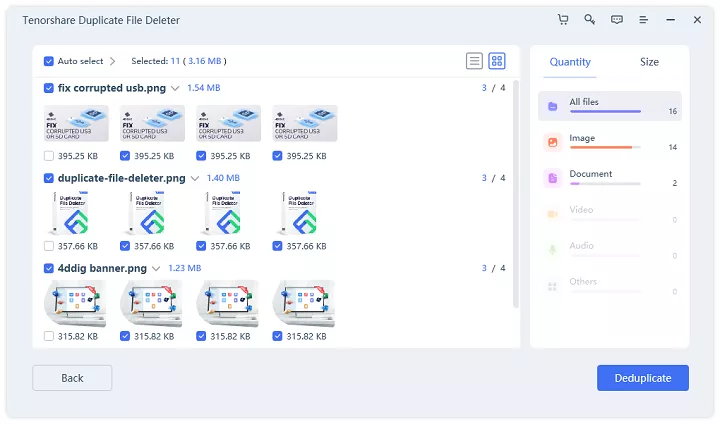720x424 pixels.
Task: Collapse the fix corrupted usb.png group
Action: [x=175, y=89]
